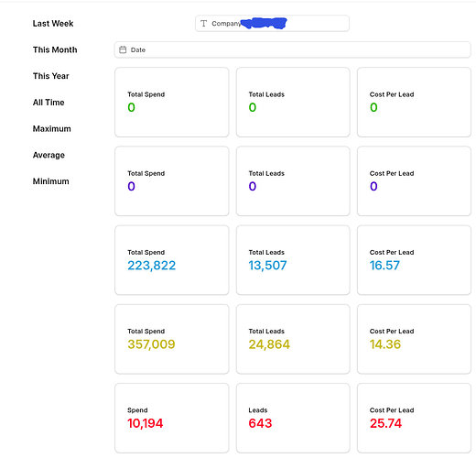Click the Leads 643 value
The width and height of the screenshot is (476, 458).
260,423
